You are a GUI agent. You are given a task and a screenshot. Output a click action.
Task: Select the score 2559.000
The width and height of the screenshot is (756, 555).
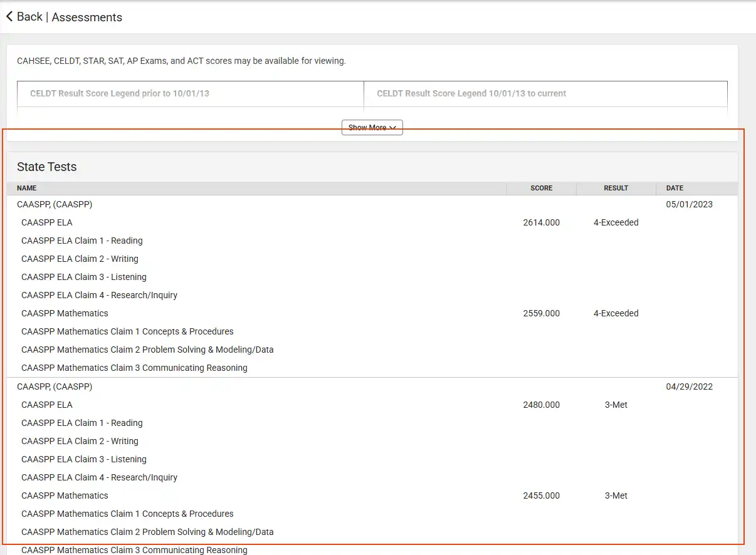[542, 313]
